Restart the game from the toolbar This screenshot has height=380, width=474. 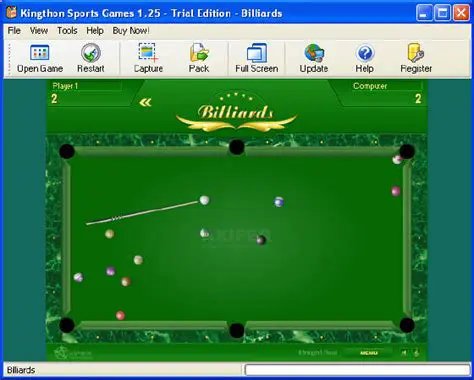(x=91, y=58)
